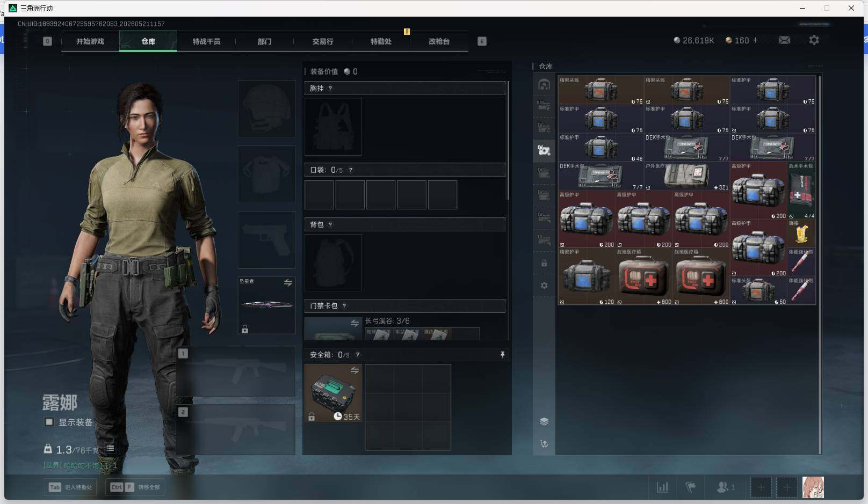868x504 pixels.
Task: Click the second add-teammate plus slot
Action: pyautogui.click(x=787, y=487)
